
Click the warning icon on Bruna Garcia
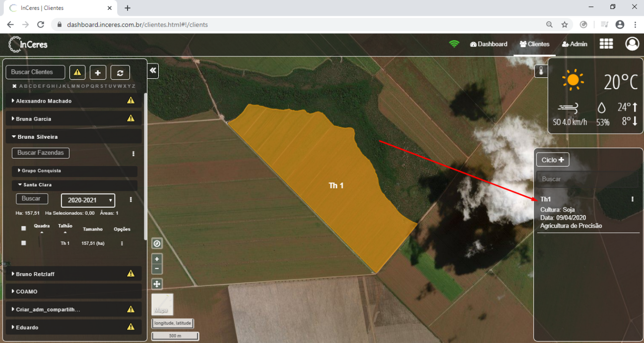130,118
